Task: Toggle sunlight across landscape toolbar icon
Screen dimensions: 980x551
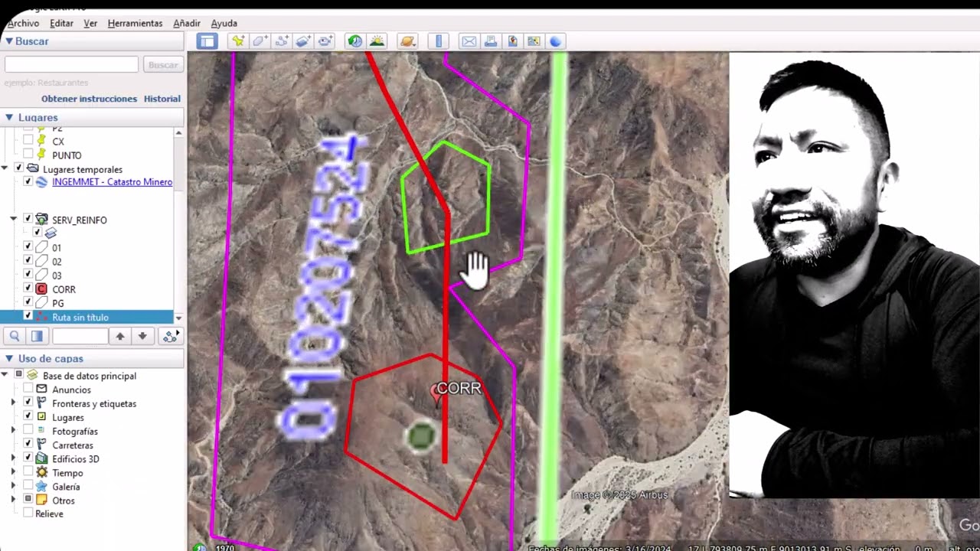Action: [377, 41]
